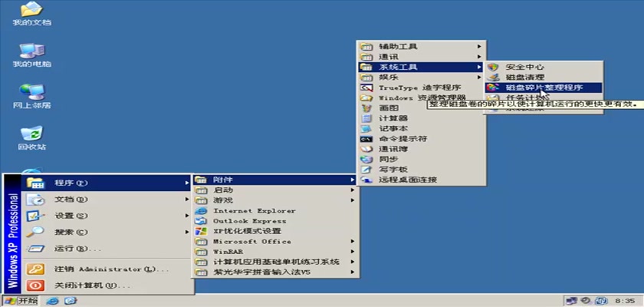Click the 记事本 notepad icon

click(366, 129)
